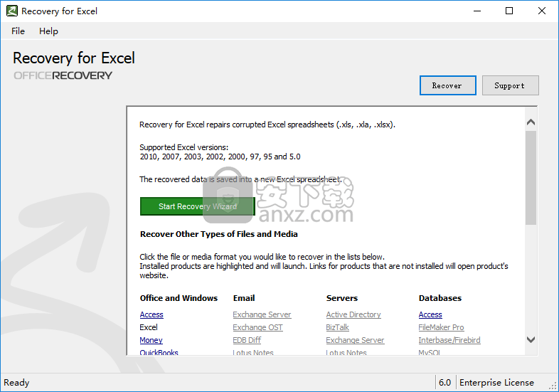Click the 6.0 version in status bar

coord(444,382)
